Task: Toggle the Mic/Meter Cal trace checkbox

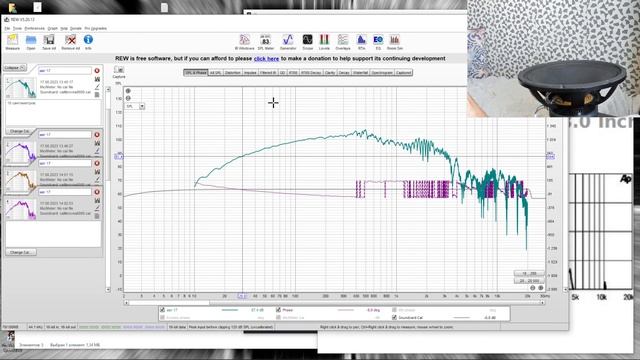Action: pos(278,318)
